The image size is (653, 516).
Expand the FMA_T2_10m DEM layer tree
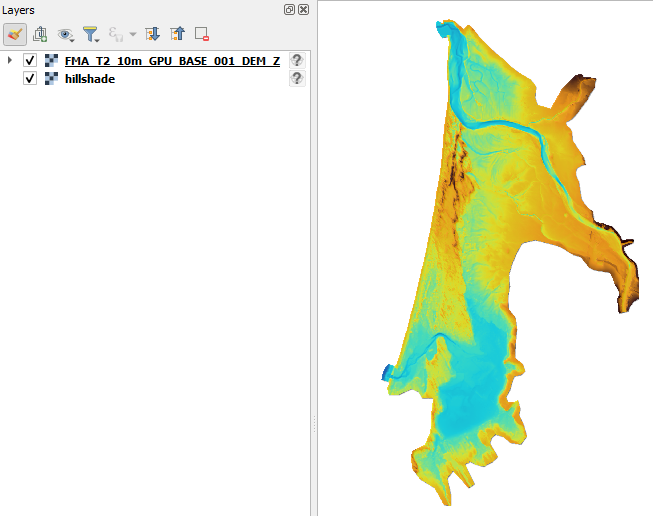pos(11,61)
